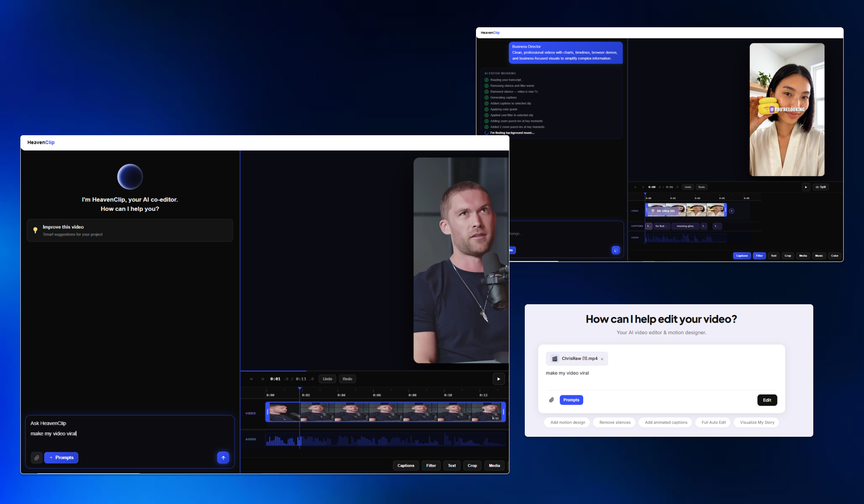Click blue Prompts button in light prompt card
The image size is (864, 504).
coord(571,400)
